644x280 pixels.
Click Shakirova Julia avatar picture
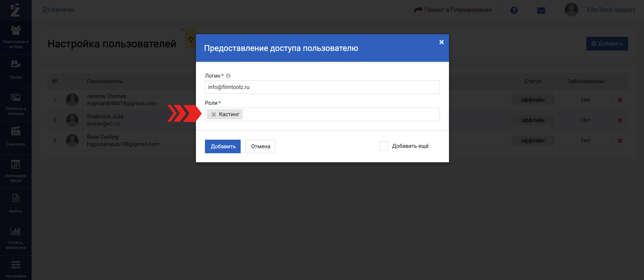72,120
